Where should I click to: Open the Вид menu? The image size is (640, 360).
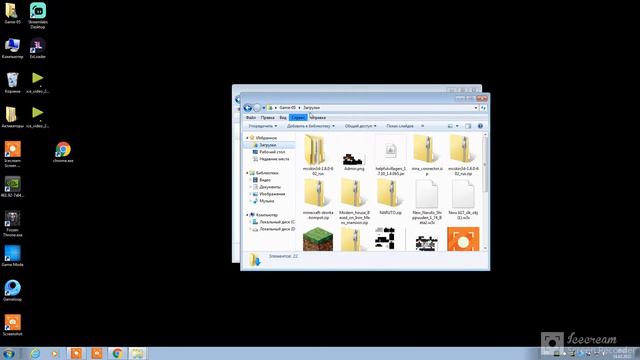point(282,118)
